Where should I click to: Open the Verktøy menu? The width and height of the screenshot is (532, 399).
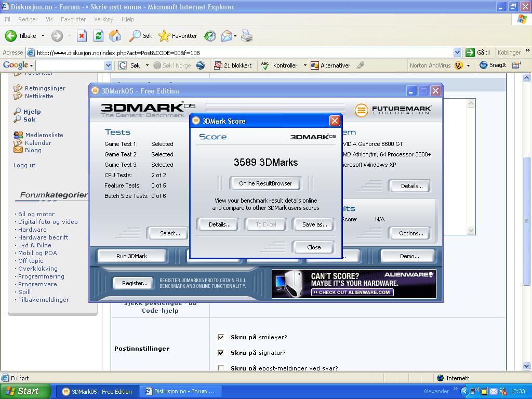[104, 19]
